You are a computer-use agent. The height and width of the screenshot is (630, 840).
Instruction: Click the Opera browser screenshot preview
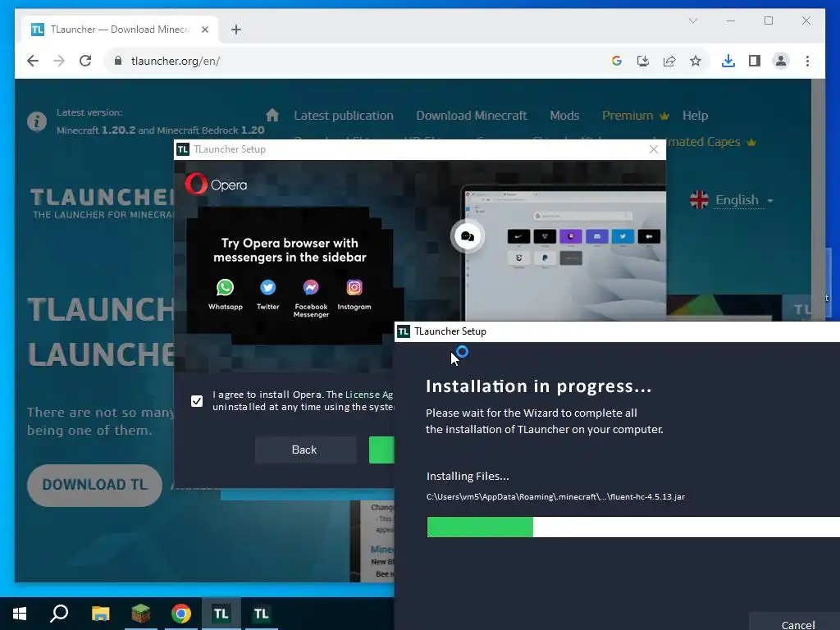tap(564, 253)
